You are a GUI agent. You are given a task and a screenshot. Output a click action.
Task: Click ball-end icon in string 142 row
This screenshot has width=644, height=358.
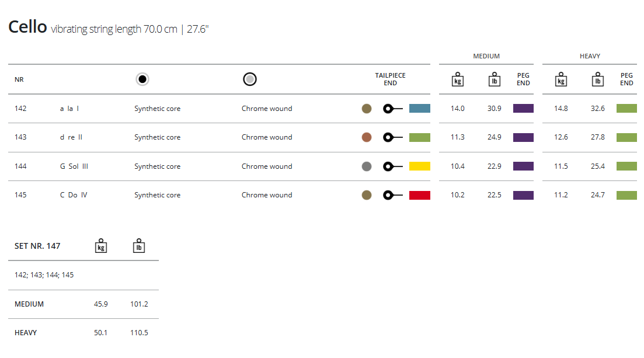pyautogui.click(x=392, y=109)
